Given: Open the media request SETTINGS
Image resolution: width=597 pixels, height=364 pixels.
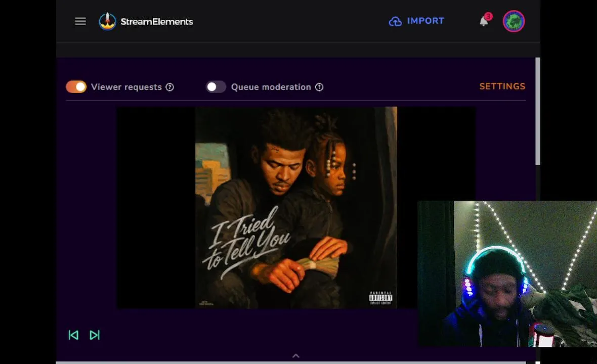Looking at the screenshot, I should point(502,86).
